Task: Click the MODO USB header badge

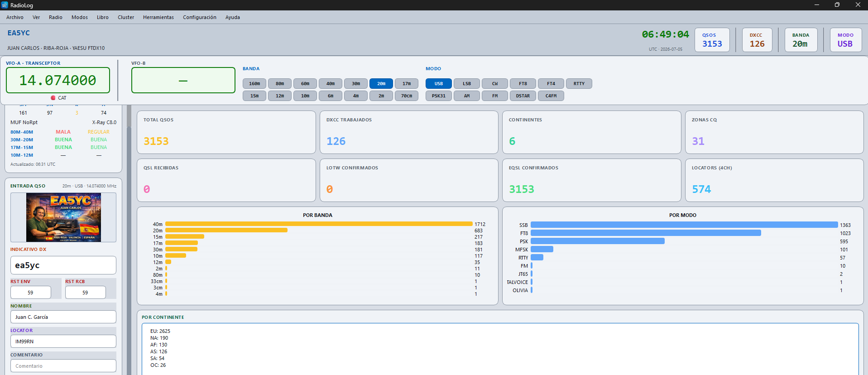Action: (845, 40)
